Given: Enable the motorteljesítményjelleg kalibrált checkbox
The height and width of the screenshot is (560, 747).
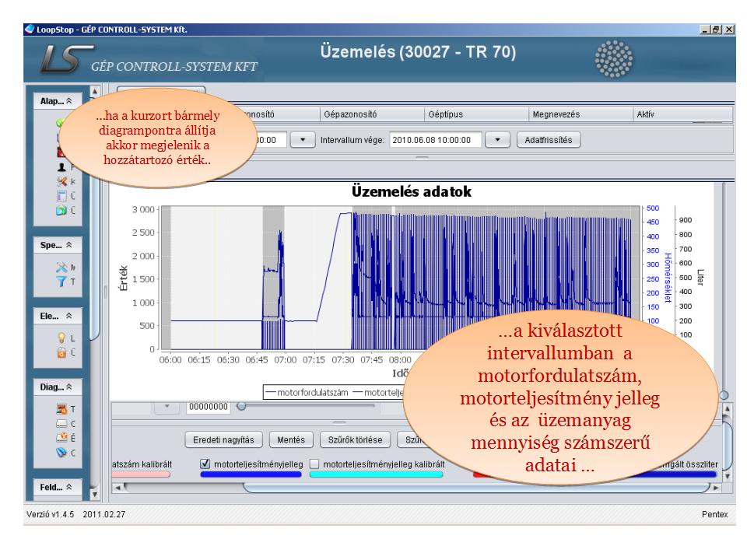Looking at the screenshot, I should pos(315,464).
